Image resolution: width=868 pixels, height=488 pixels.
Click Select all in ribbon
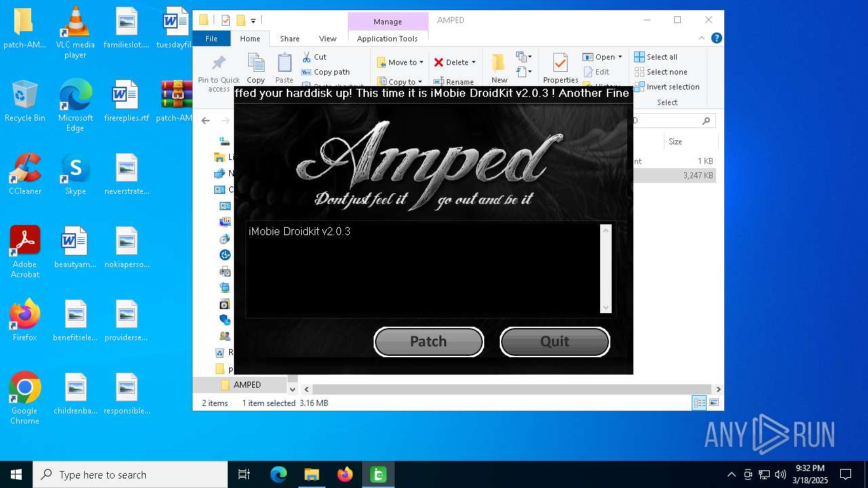coord(655,57)
